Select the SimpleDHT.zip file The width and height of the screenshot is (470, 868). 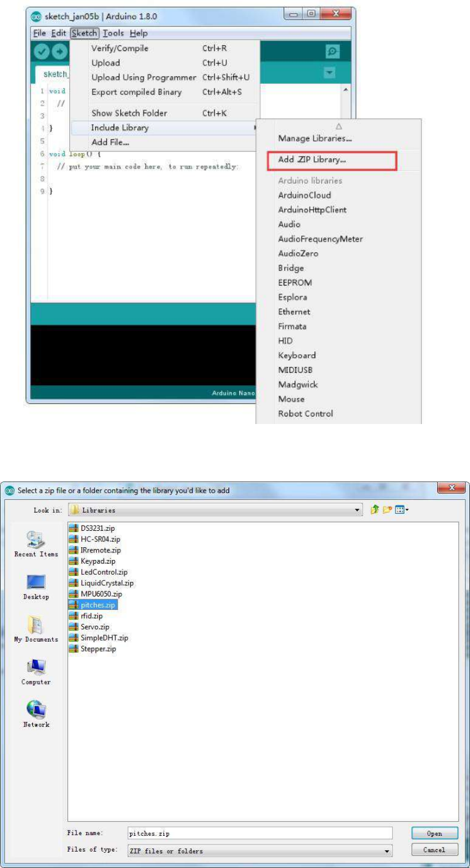coord(98,638)
